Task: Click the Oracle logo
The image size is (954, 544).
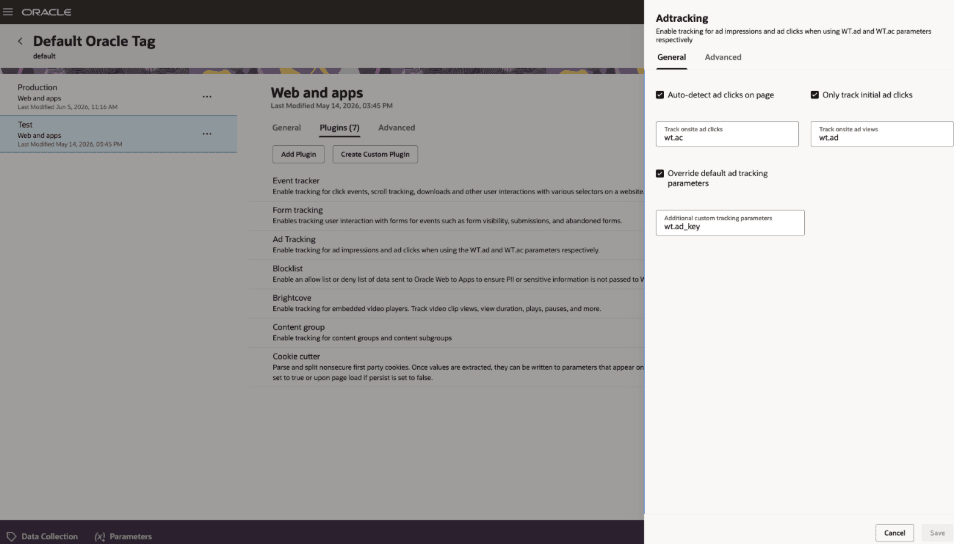Action: coord(46,12)
